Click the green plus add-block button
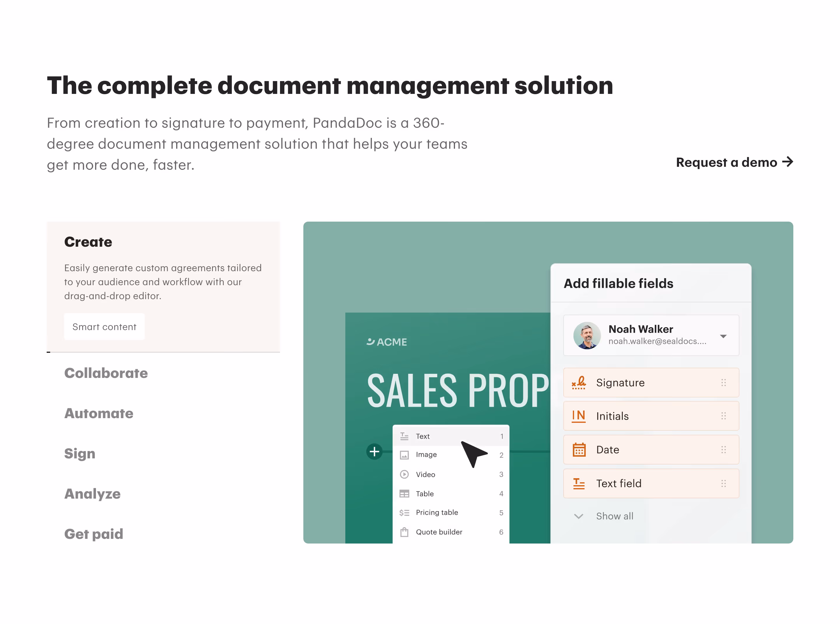 tap(374, 451)
